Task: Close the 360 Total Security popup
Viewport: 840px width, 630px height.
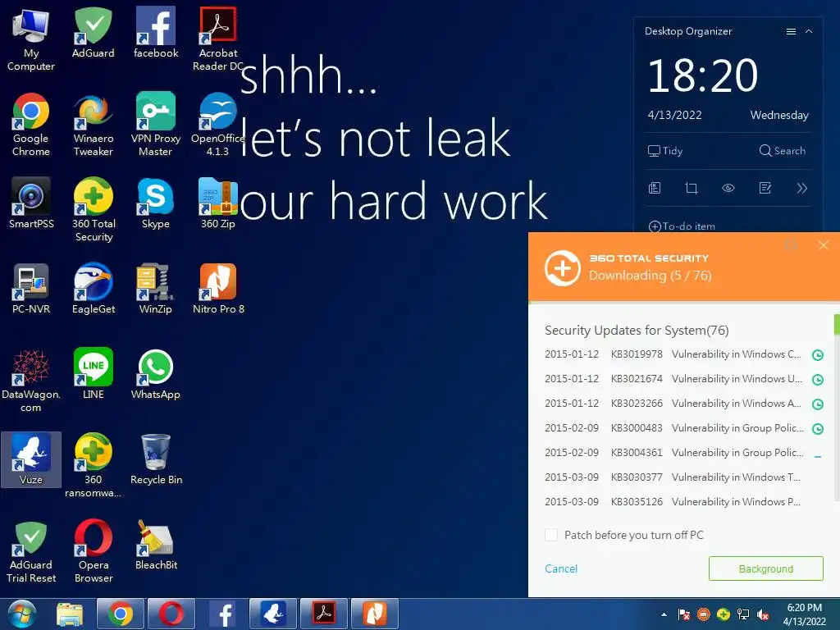Action: (824, 245)
